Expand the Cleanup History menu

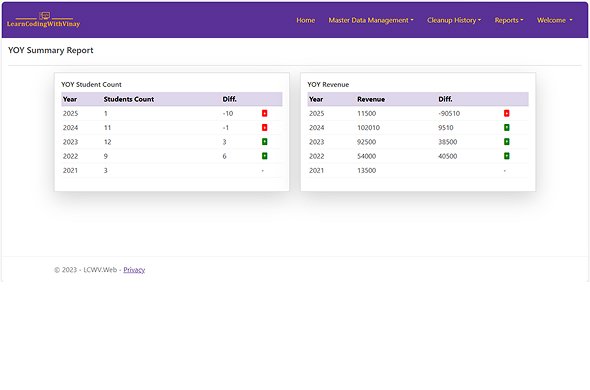454,20
